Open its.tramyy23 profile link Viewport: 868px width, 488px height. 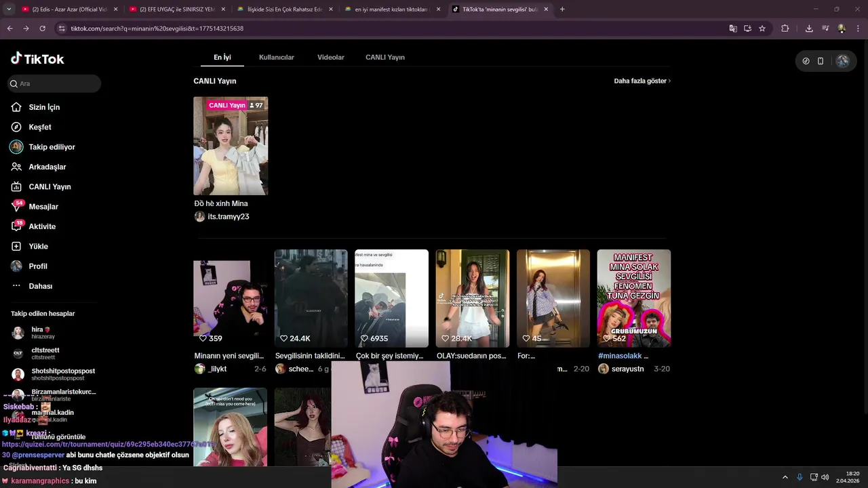229,217
